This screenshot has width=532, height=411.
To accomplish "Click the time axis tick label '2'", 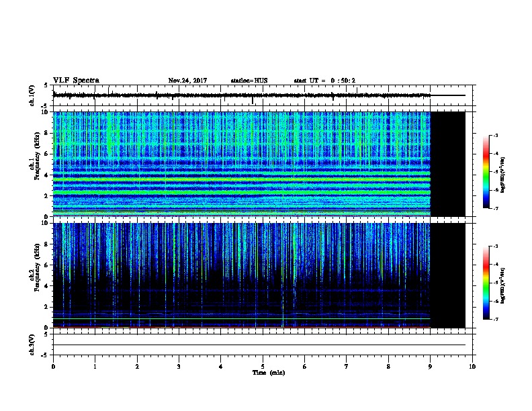I will coord(137,366).
